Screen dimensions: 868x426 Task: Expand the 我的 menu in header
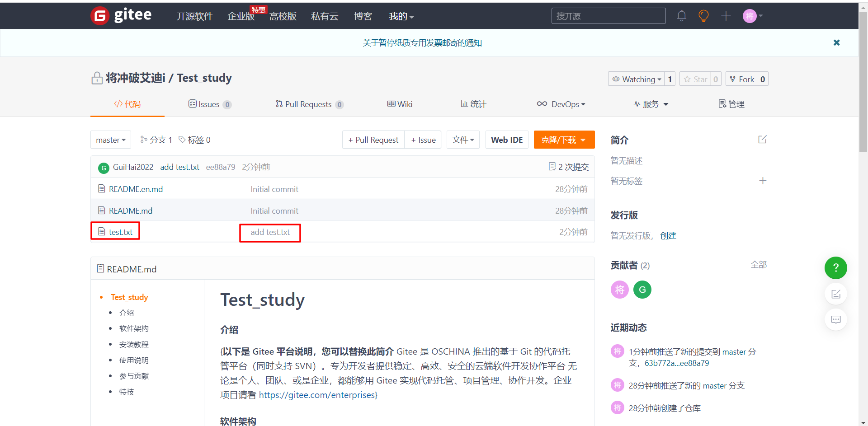[x=401, y=16]
